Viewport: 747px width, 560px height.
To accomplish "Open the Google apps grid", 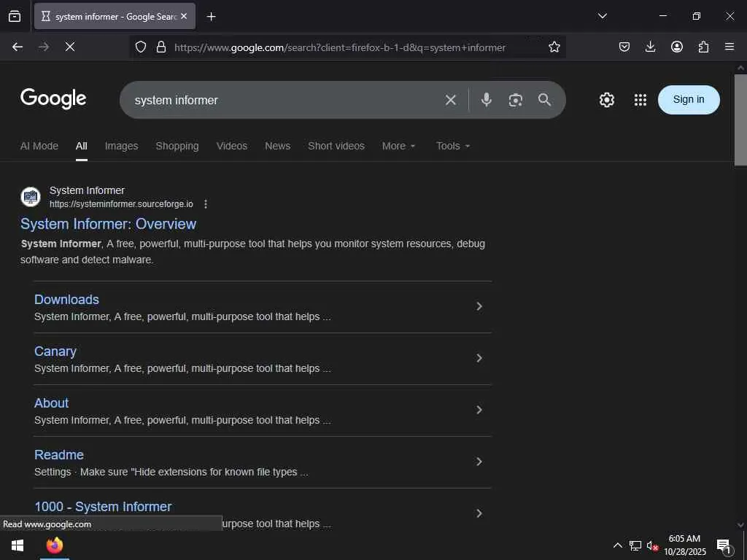I will 640,100.
